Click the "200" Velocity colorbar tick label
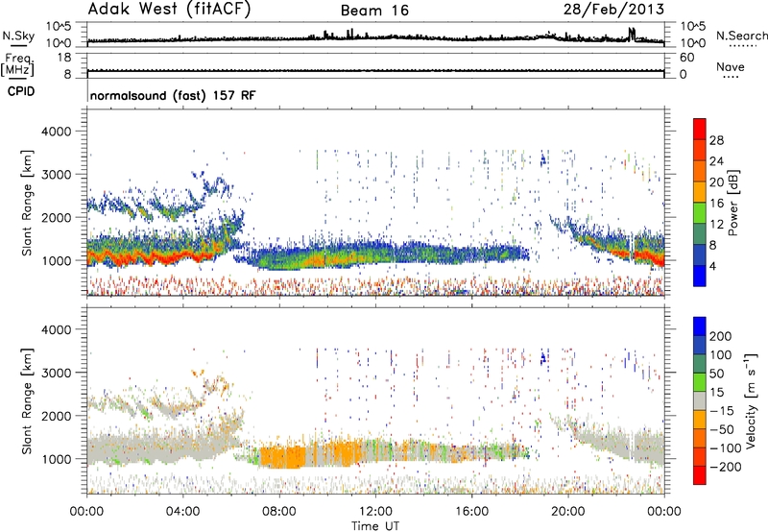The image size is (768, 532). click(721, 336)
